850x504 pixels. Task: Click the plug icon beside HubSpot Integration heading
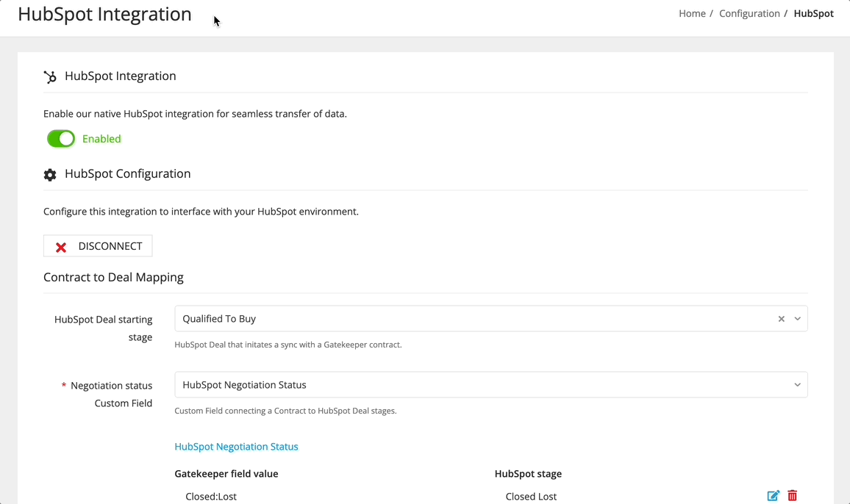click(49, 76)
